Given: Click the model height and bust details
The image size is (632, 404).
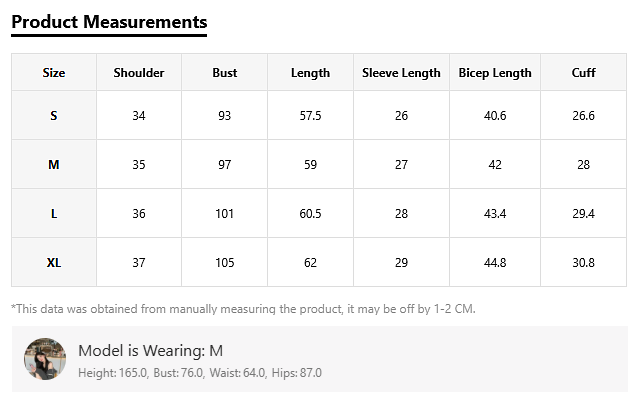Looking at the screenshot, I should tap(200, 373).
